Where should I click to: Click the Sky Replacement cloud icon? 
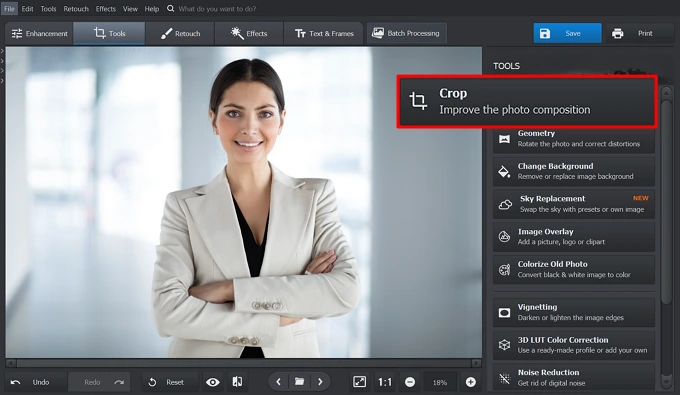[505, 204]
